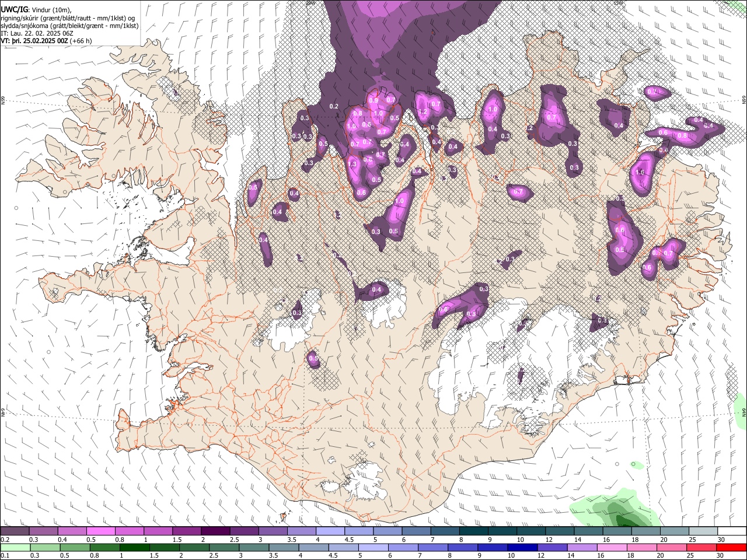This screenshot has width=747, height=560.
Task: Pick deep navy 10 swatch in rain legend
Action: tap(522, 548)
